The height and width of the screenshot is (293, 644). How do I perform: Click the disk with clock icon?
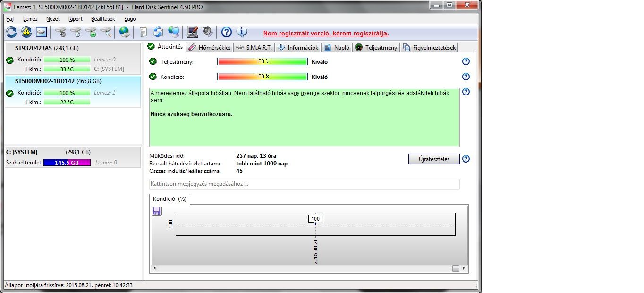(x=76, y=32)
